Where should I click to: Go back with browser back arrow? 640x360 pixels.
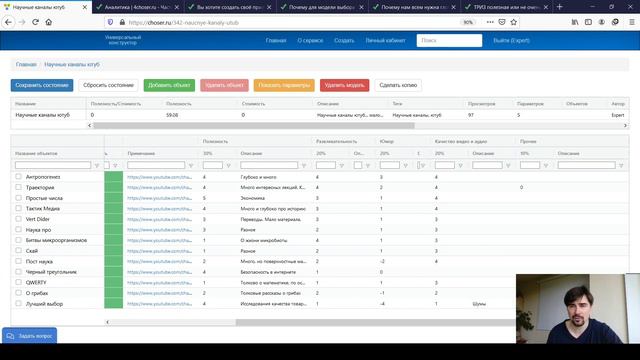coord(8,22)
